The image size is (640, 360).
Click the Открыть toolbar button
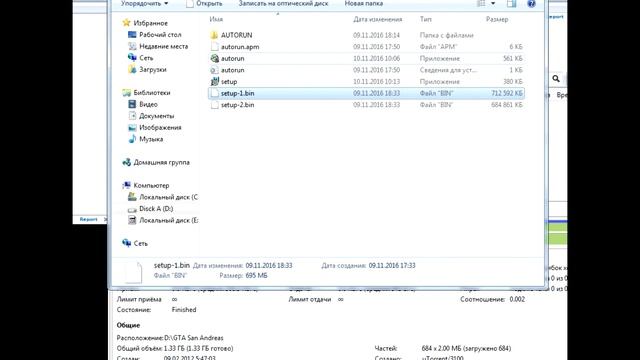[x=204, y=3]
